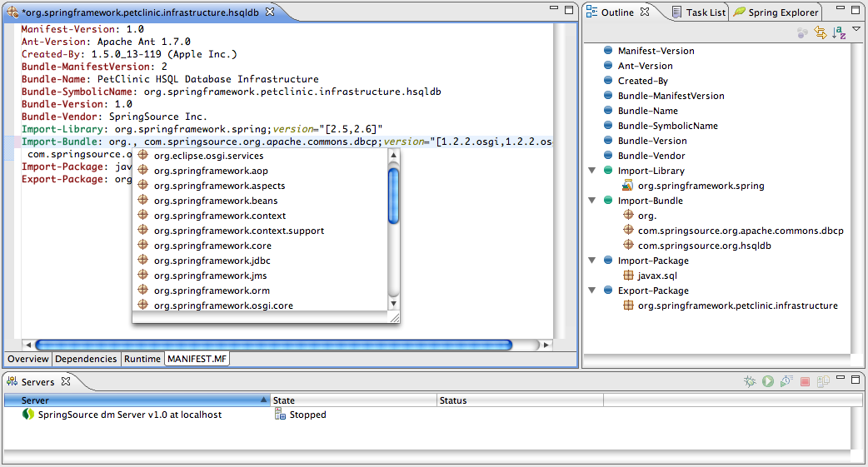This screenshot has width=868, height=467.
Task: Sort Outline entries alphabetically
Action: 839,32
